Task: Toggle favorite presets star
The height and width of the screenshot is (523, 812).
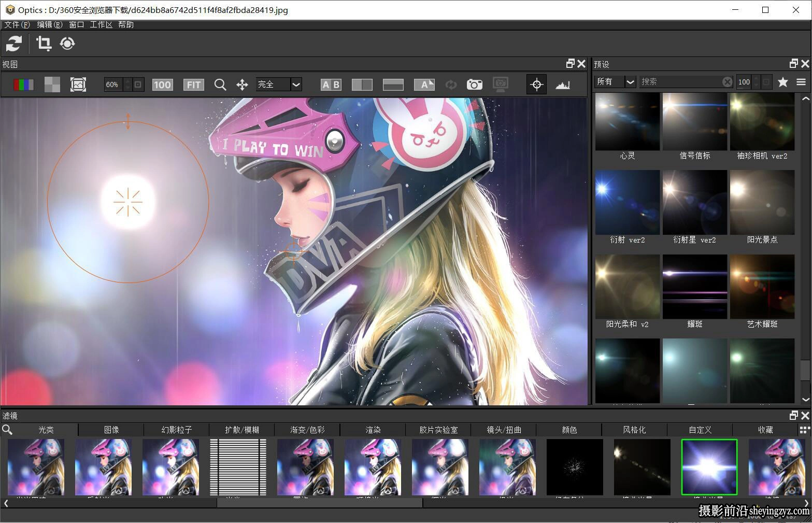Action: tap(783, 81)
